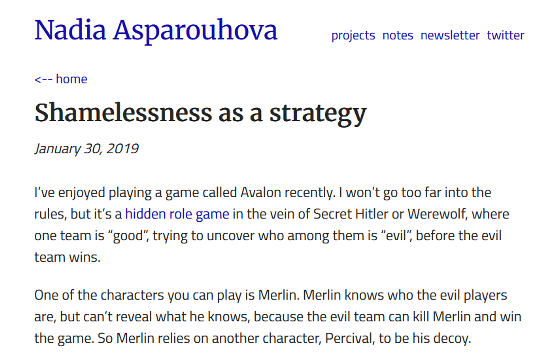Open the 'hidden role game' hyperlink
This screenshot has height=362, width=560.
coord(177,214)
